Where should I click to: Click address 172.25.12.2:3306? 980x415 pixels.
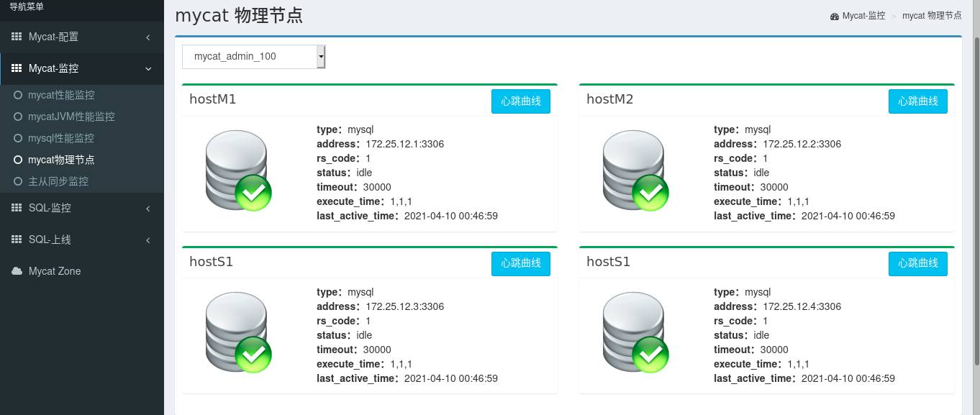802,144
